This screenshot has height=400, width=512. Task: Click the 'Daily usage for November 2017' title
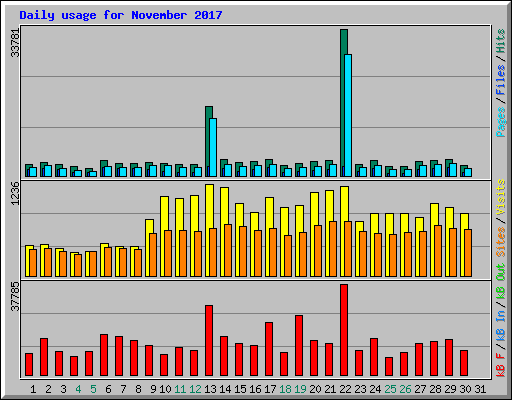pos(121,15)
